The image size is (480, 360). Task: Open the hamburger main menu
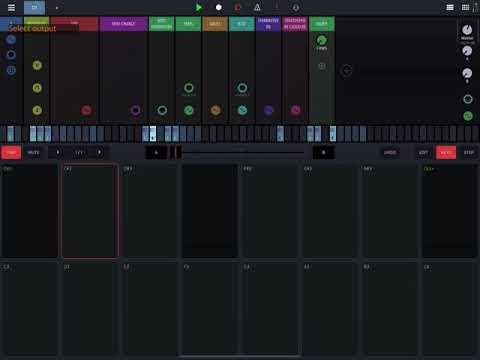pos(11,7)
